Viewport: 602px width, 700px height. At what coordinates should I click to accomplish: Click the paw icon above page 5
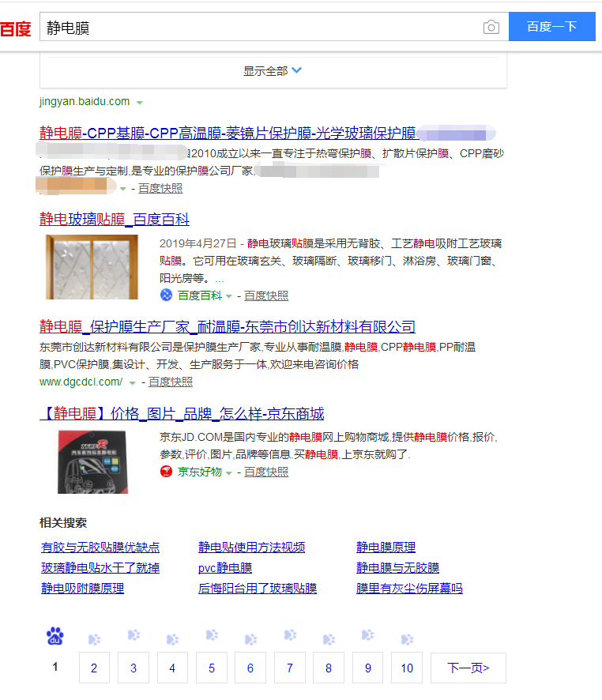point(212,635)
